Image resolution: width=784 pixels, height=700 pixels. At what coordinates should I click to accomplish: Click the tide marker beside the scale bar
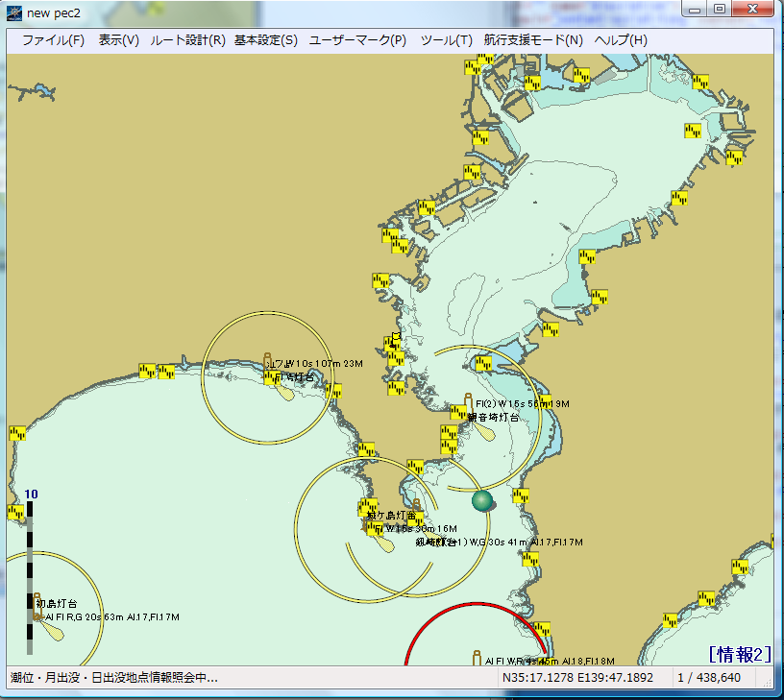point(16,512)
